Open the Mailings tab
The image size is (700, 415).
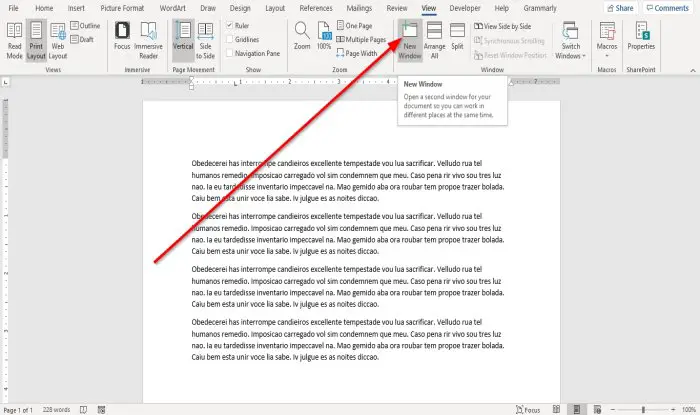(359, 8)
